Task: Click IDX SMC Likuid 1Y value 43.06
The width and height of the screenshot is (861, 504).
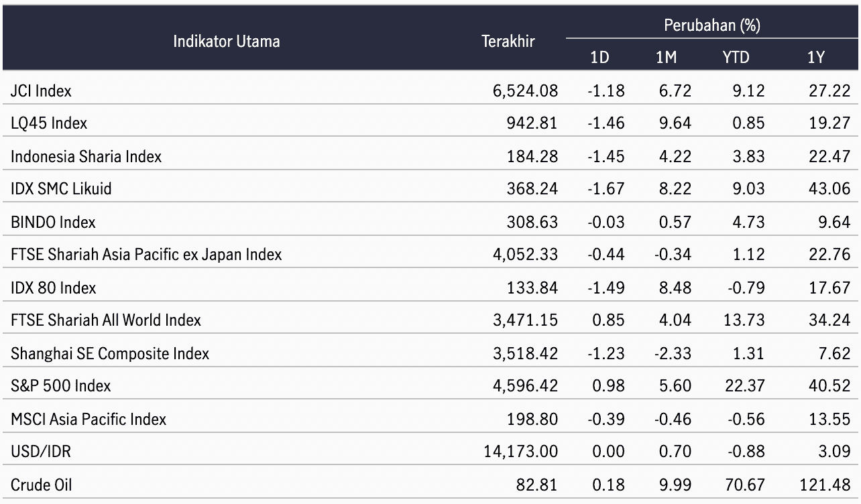Action: (830, 189)
